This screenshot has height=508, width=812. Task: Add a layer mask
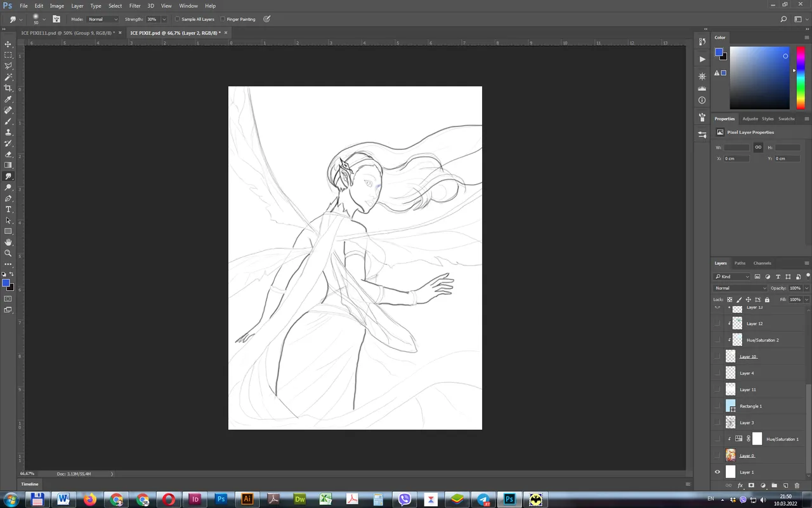(x=751, y=486)
